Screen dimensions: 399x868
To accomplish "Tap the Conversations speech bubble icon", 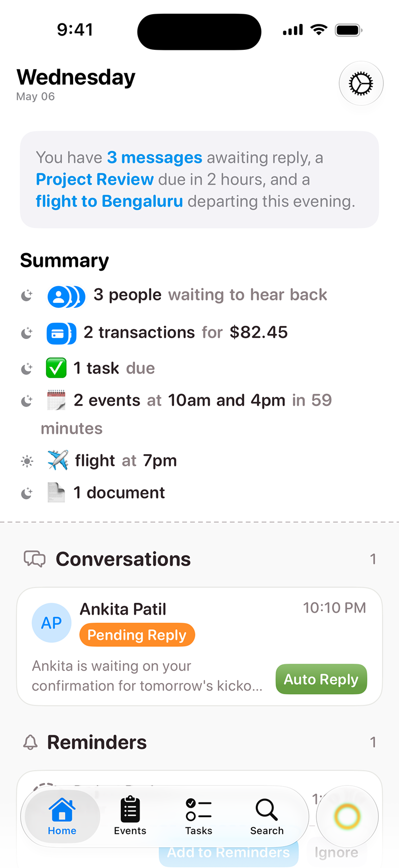I will [35, 559].
